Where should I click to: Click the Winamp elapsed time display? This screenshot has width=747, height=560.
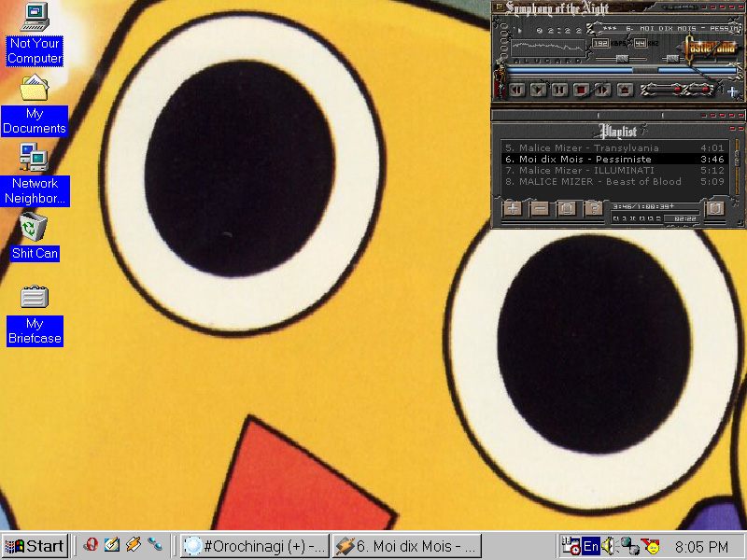tap(559, 30)
